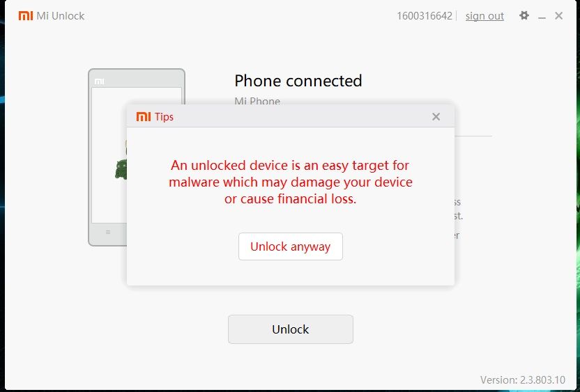
Task: Open settings via the gear icon
Action: [x=524, y=15]
